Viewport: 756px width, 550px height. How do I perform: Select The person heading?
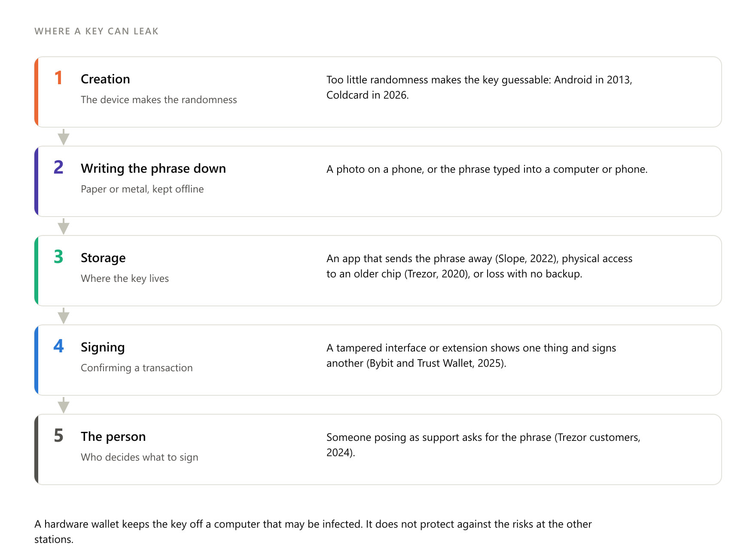coord(113,437)
